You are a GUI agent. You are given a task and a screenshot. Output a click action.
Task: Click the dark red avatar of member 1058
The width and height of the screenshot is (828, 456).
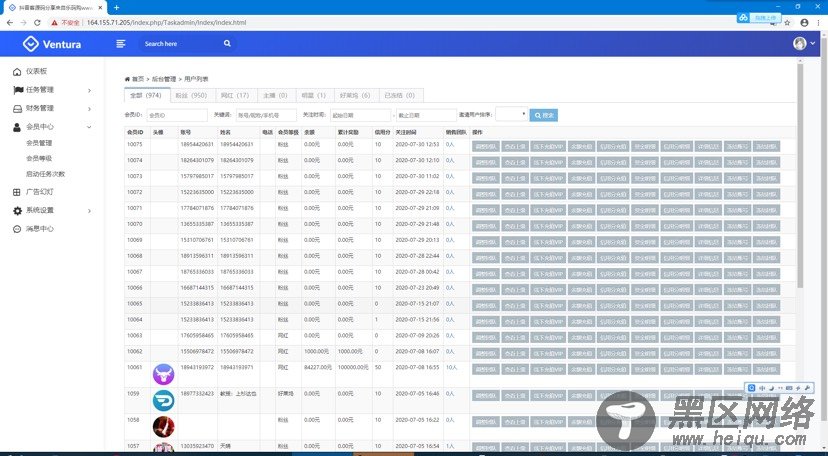tap(163, 426)
